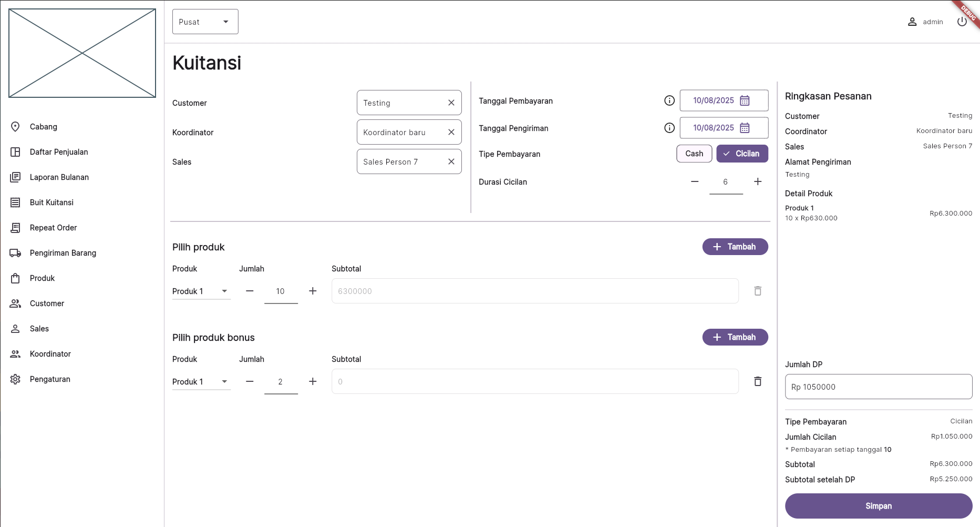Image resolution: width=980 pixels, height=527 pixels.
Task: Select Cash as payment type
Action: tap(694, 153)
